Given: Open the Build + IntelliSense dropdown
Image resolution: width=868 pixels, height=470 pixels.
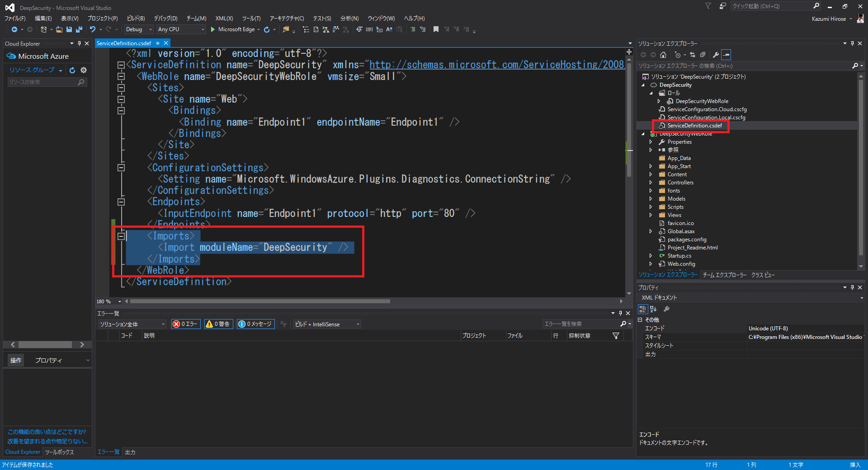Looking at the screenshot, I should click(327, 324).
